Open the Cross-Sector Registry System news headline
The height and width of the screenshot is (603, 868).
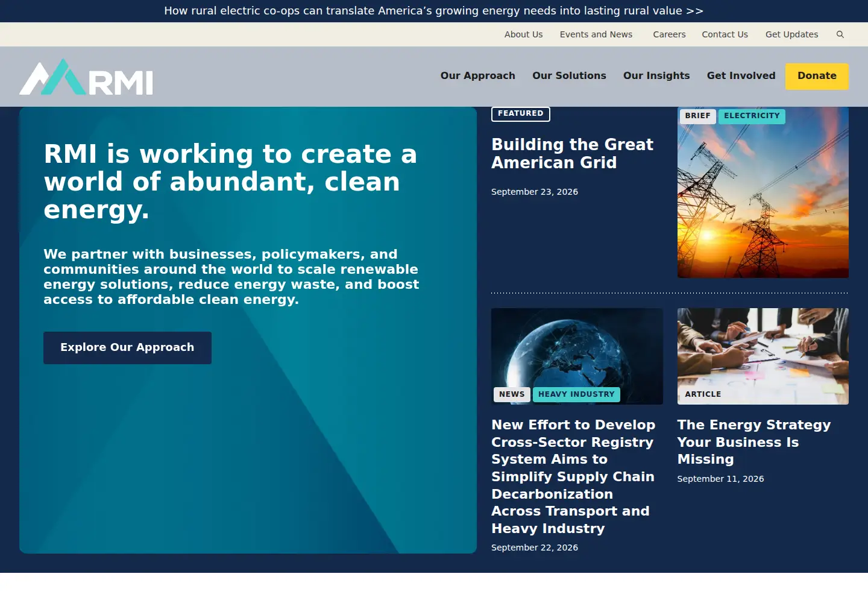[x=573, y=476]
